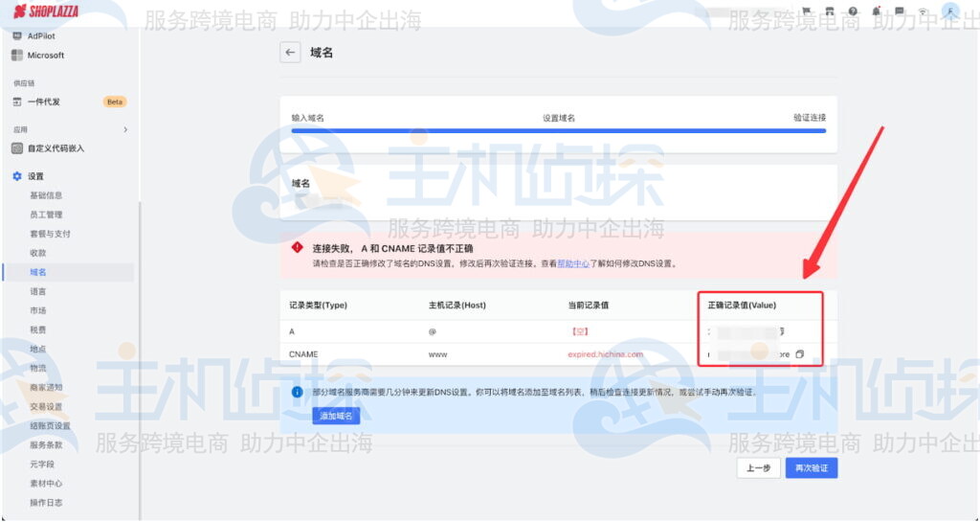Viewport: 980px width, 522px height.
Task: Open the storefront icon in top bar
Action: tap(830, 11)
